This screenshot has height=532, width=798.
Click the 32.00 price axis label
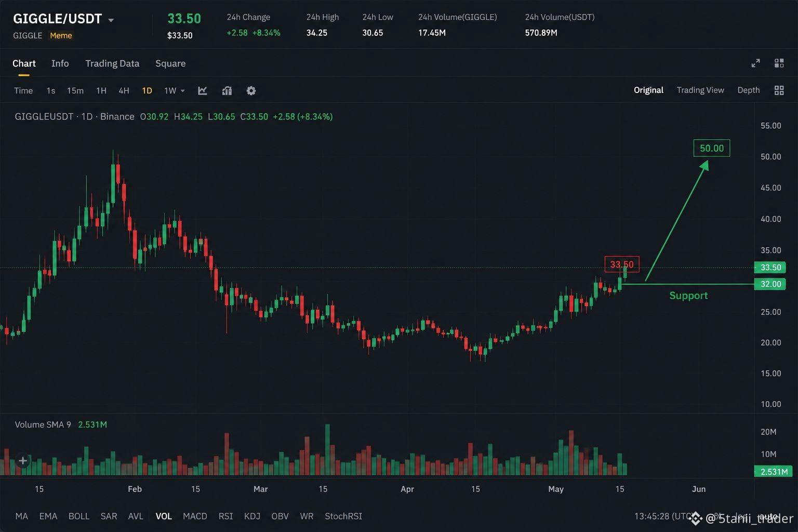click(770, 284)
